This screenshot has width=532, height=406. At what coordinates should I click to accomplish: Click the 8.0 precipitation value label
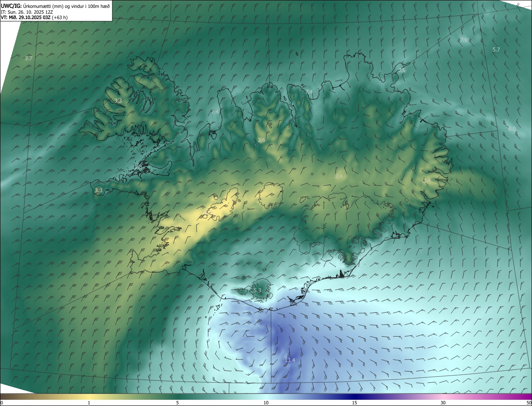512,129
